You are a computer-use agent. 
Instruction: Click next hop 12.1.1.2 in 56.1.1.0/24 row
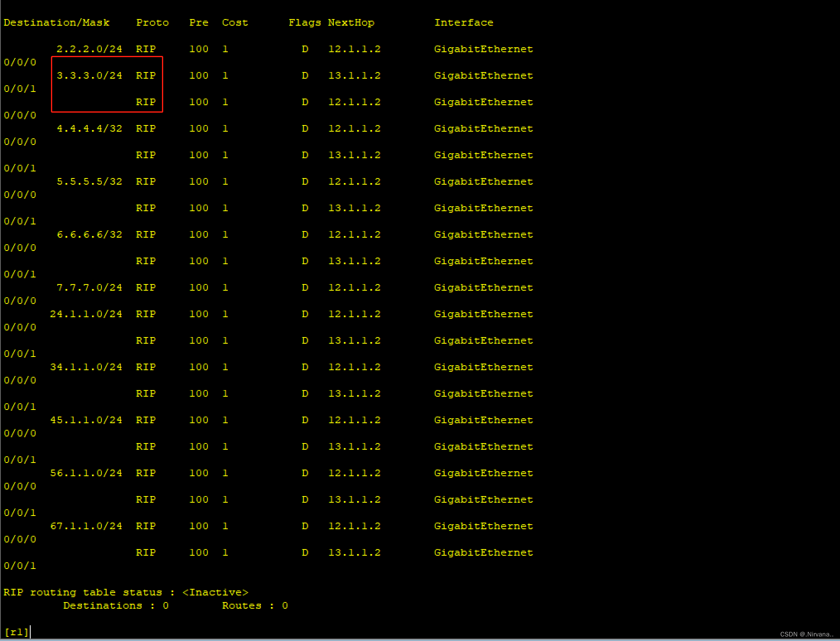pyautogui.click(x=355, y=473)
